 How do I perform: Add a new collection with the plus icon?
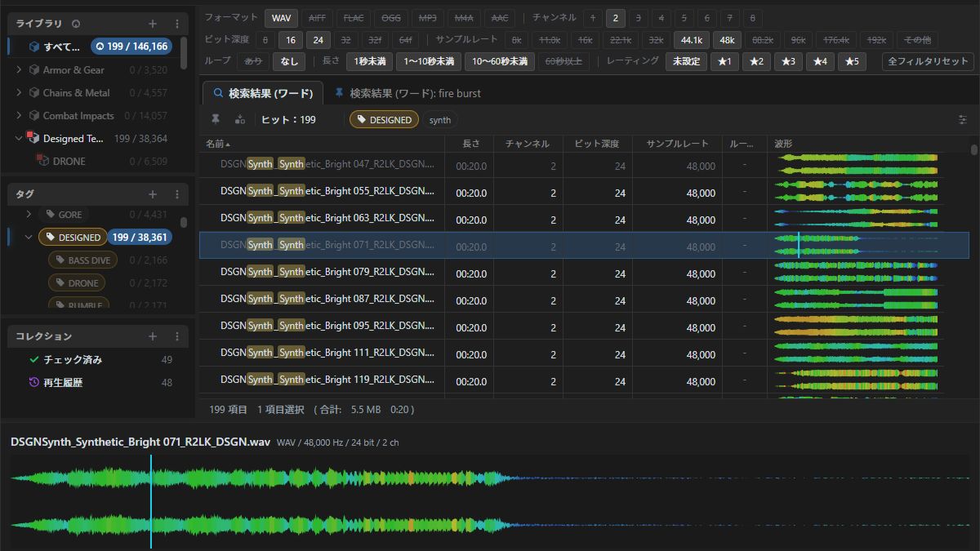(153, 336)
